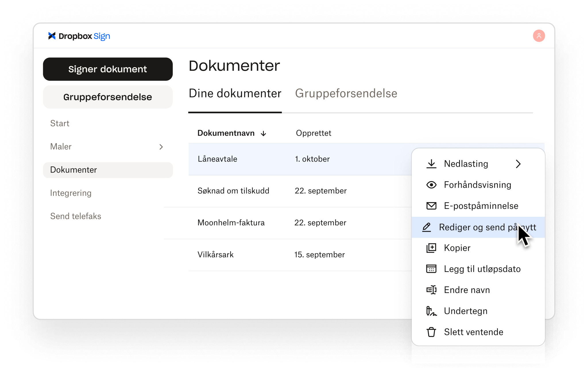Click the sort arrow beside Dokumentnavn
This screenshot has height=368, width=588.
[x=263, y=133]
